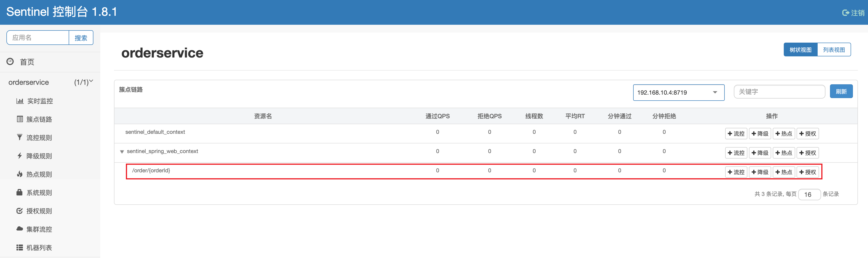Add 降级 rule for sentinel_default_context
Screen dimensions: 868x258
760,134
